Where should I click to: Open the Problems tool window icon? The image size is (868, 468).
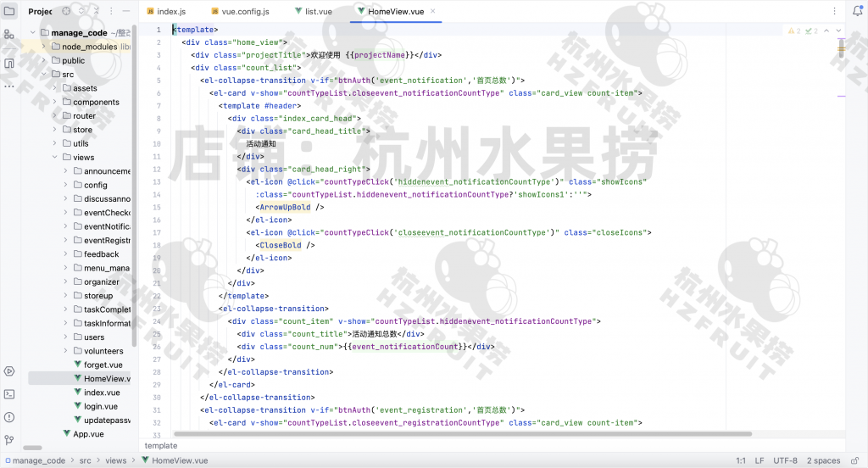pos(9,417)
